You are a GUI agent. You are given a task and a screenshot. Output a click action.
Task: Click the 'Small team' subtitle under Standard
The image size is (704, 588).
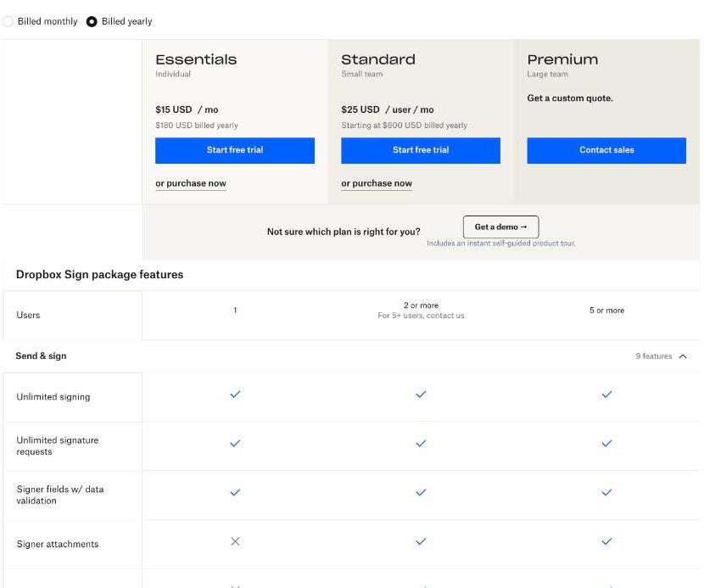tap(362, 74)
